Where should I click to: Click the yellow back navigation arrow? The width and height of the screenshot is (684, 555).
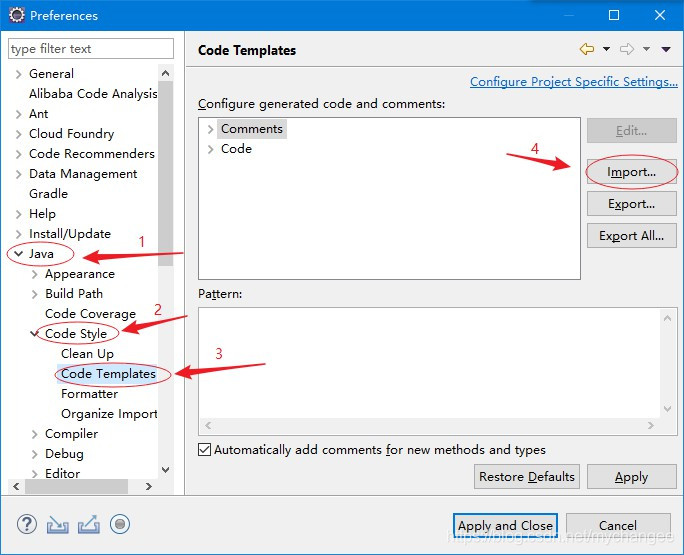pos(586,49)
